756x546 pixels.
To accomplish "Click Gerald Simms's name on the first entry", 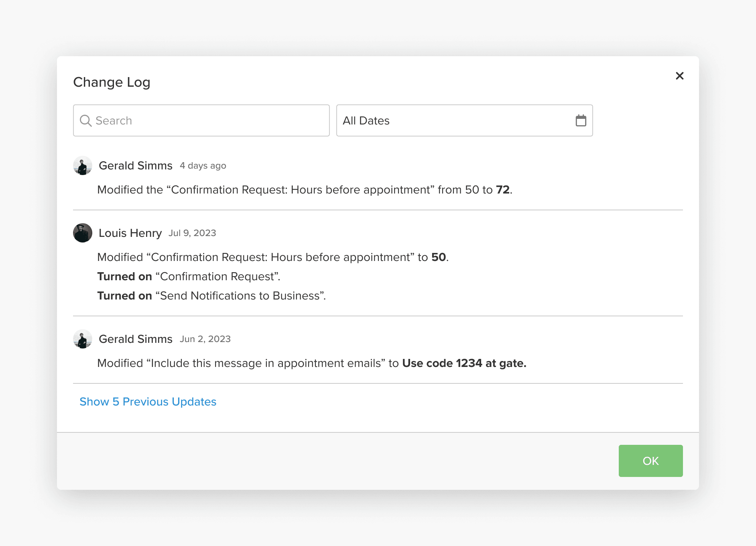I will click(136, 165).
